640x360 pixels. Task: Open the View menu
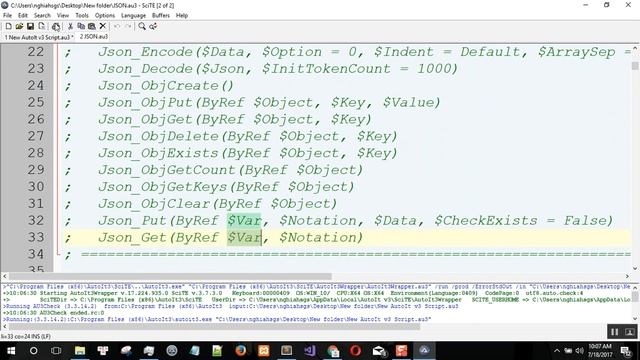(x=62, y=16)
